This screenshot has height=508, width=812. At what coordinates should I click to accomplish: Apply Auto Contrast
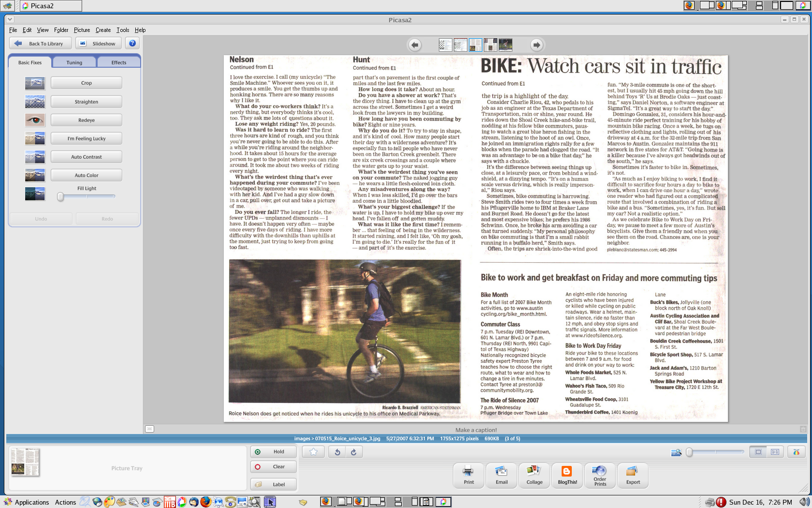click(87, 157)
